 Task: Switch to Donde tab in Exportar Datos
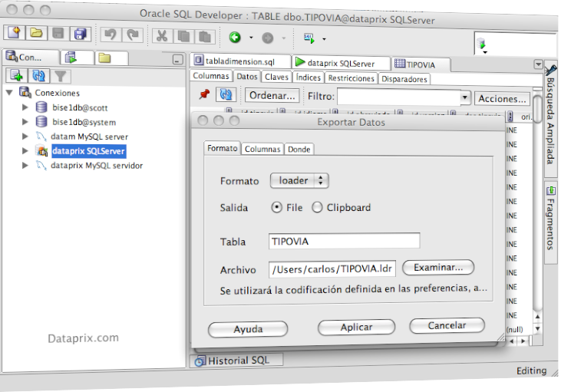point(299,149)
